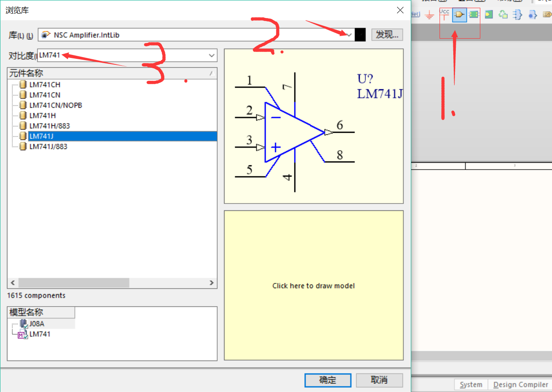Screen dimensions: 552x392
Task: Select the LM741CN component row
Action: (x=45, y=95)
